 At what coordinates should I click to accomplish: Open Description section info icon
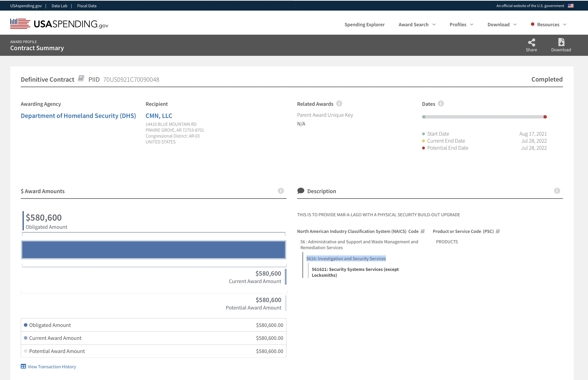[x=557, y=191]
